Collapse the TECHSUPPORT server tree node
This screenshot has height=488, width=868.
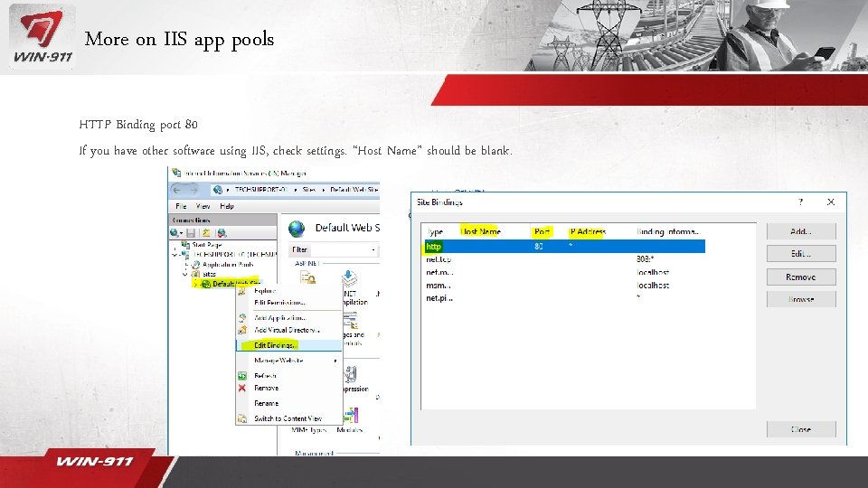175,255
